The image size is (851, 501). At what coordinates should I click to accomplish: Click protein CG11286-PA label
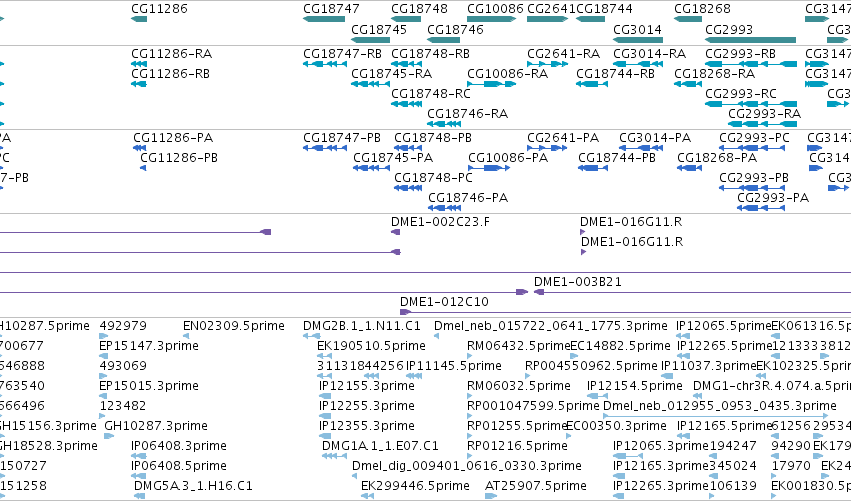point(173,138)
